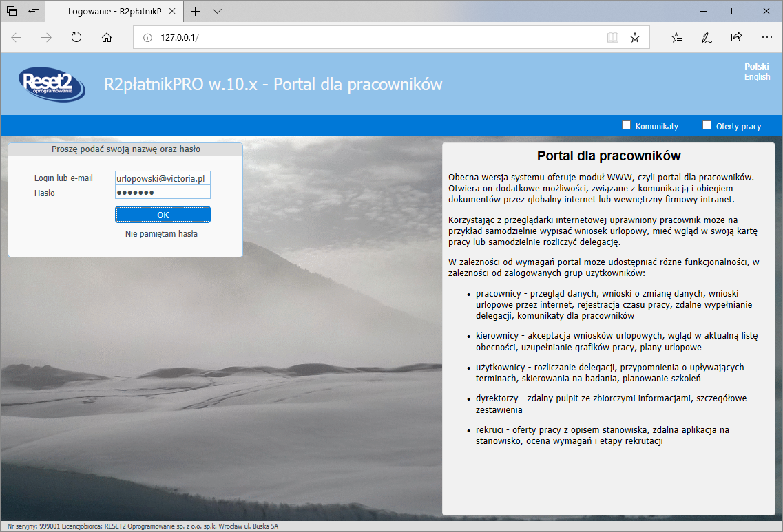Go to the Home page icon
The width and height of the screenshot is (783, 532).
(x=106, y=37)
